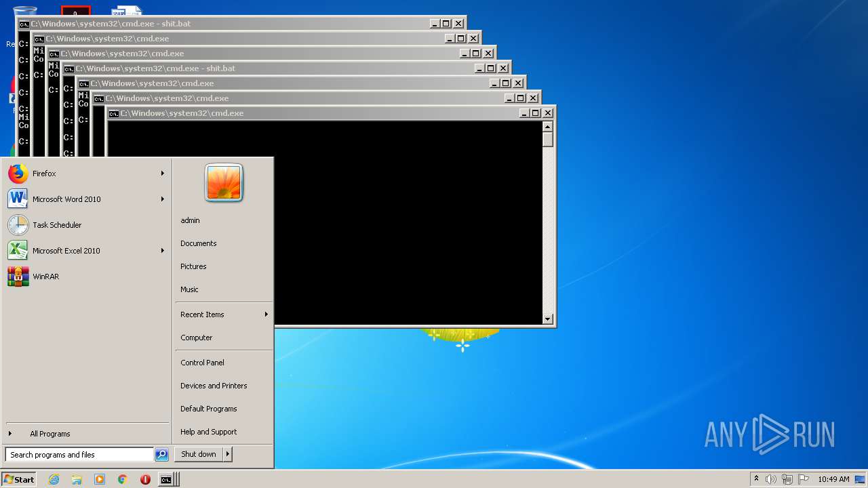Expand the Microsoft Excel 2010 jump list arrow

163,251
